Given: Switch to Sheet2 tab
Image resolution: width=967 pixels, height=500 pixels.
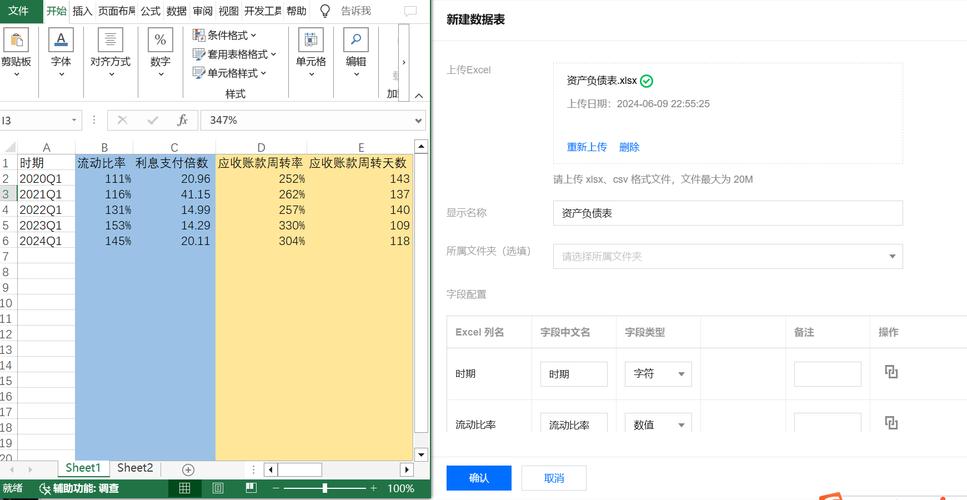Looking at the screenshot, I should click(x=135, y=468).
